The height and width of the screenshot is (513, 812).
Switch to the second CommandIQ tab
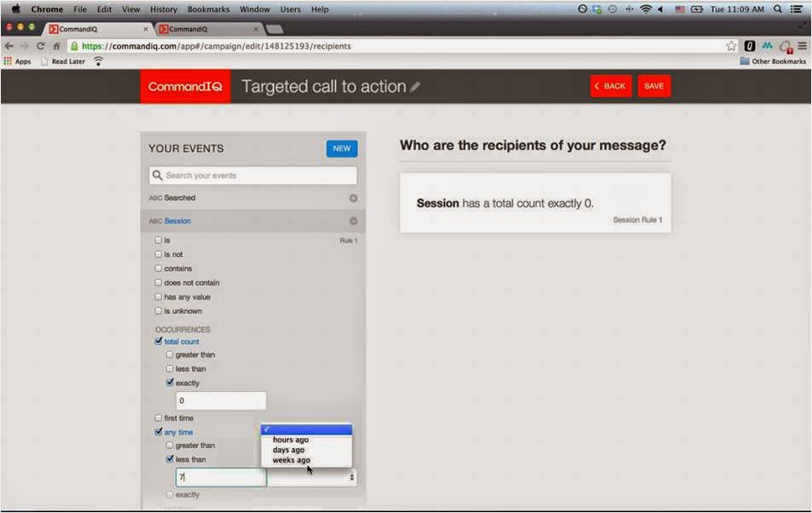[207, 29]
